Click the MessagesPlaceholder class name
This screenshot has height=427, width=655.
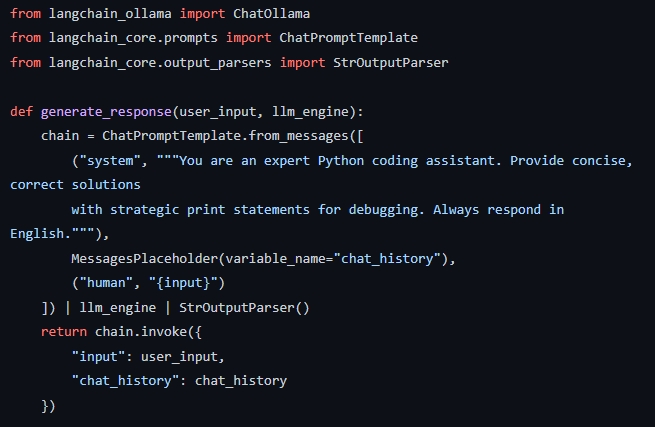[145, 259]
